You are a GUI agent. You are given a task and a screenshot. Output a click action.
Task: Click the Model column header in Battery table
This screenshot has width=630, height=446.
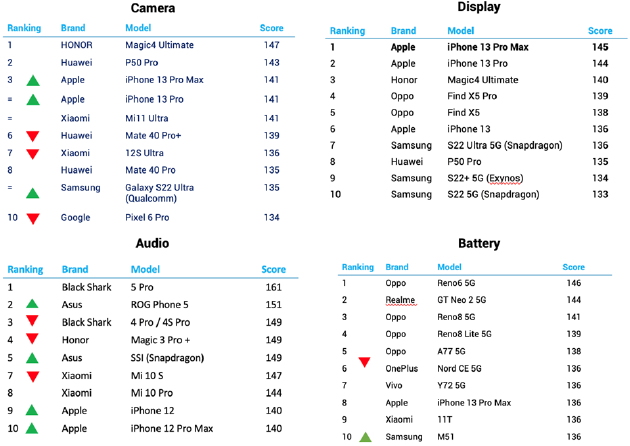(450, 267)
